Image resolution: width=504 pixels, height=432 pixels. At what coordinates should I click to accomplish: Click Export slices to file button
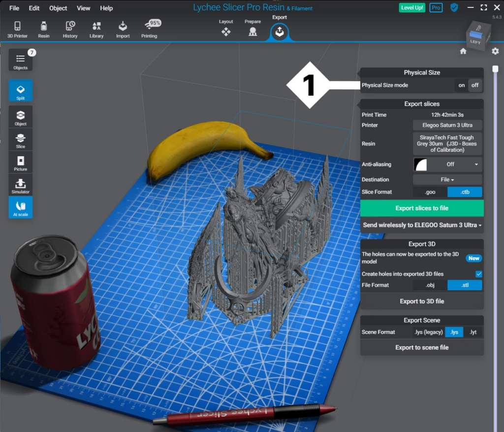click(422, 208)
